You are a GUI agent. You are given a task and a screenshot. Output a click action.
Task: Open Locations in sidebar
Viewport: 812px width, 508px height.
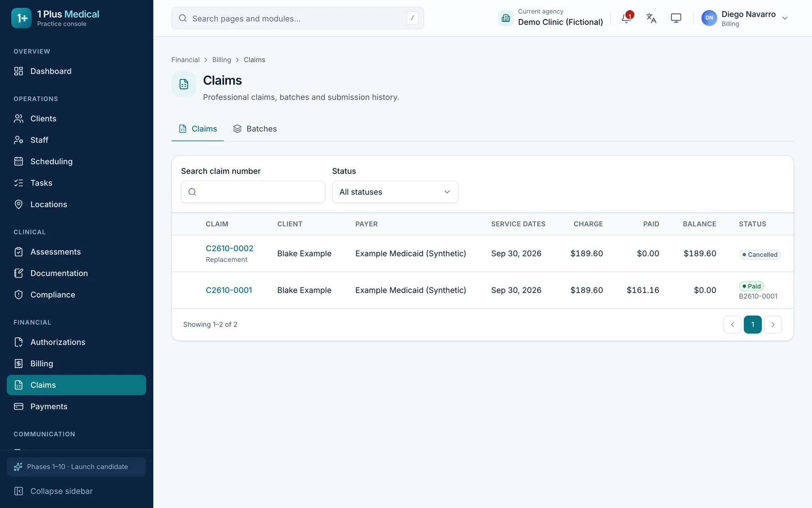coord(76,205)
